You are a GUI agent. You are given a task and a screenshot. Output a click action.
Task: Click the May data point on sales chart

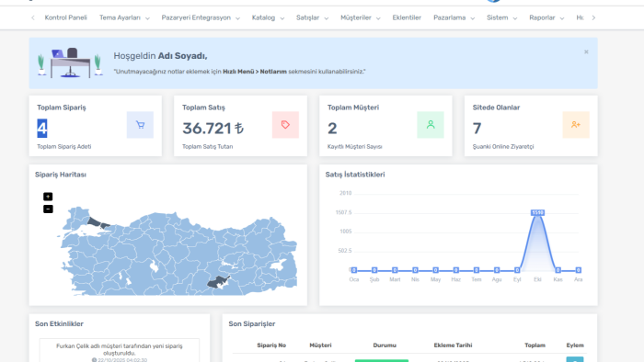(435, 270)
